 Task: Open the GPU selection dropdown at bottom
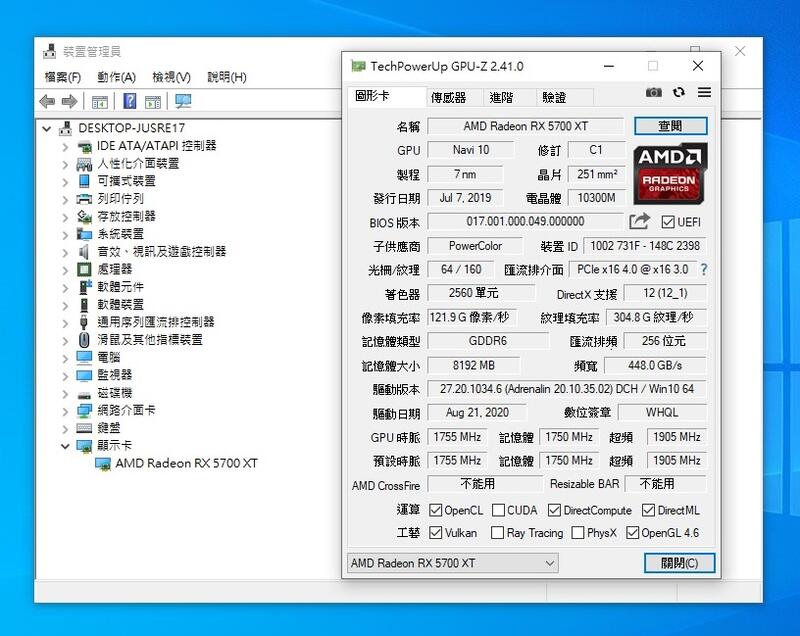[453, 563]
